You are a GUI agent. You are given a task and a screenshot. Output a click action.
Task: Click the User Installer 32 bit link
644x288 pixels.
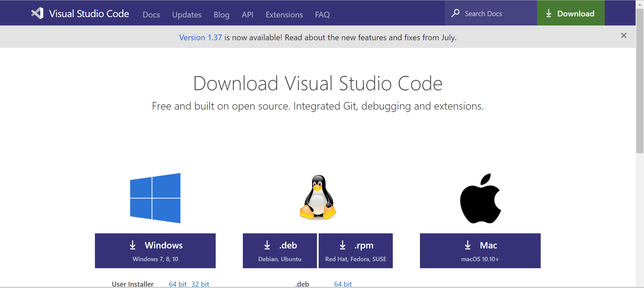200,284
